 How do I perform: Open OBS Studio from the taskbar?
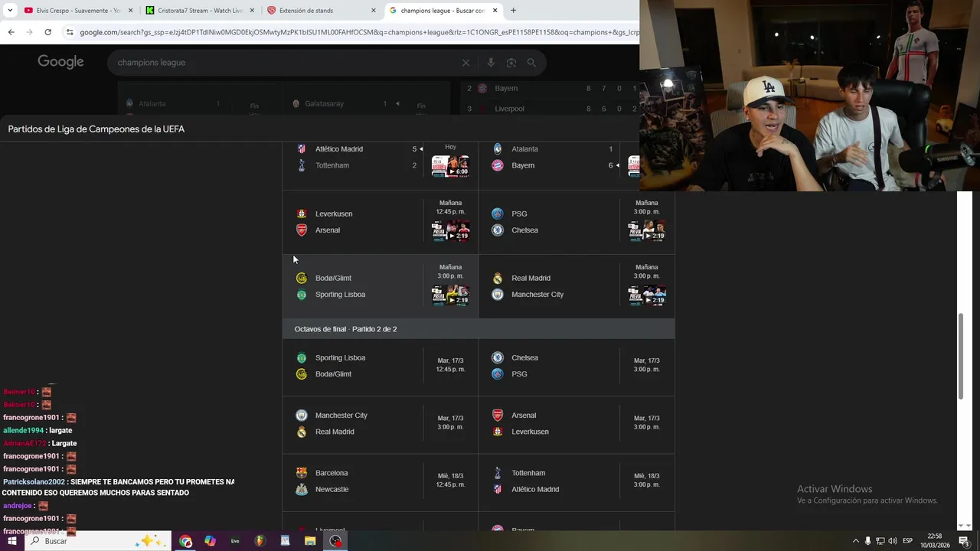coord(335,541)
